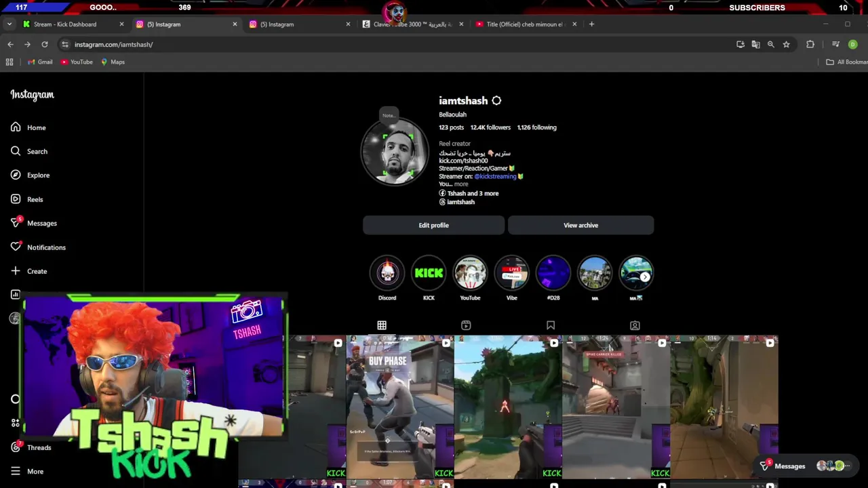This screenshot has height=488, width=868.
Task: Switch to the Posts grid tab
Action: pyautogui.click(x=382, y=325)
